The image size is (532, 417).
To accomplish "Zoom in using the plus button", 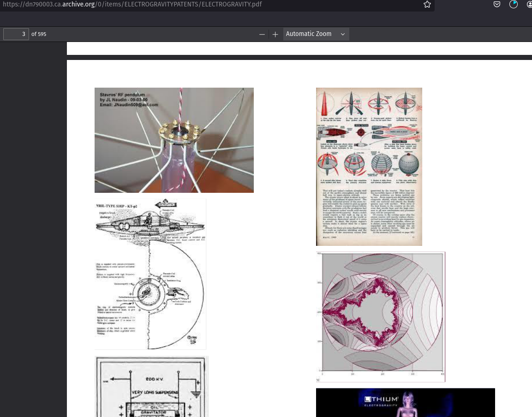I will click(x=275, y=34).
